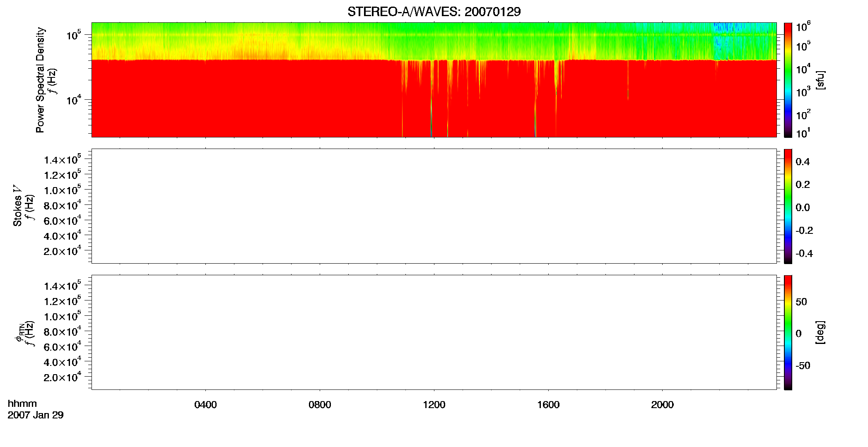Click the Stokes V color bar

coord(788,206)
